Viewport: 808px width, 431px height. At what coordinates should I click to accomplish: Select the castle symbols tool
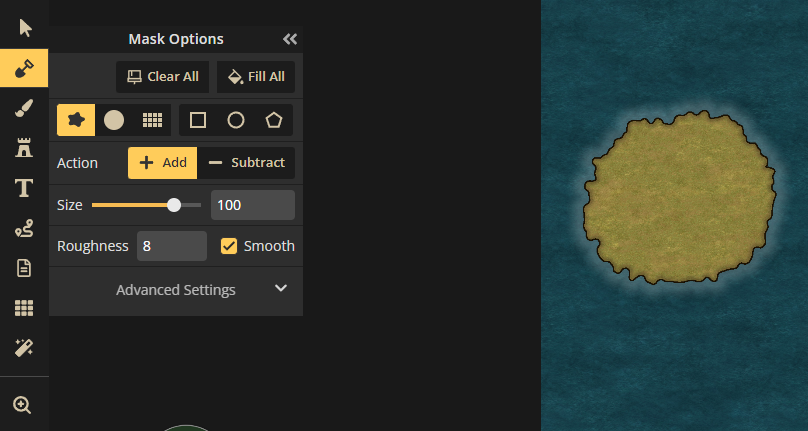point(24,148)
